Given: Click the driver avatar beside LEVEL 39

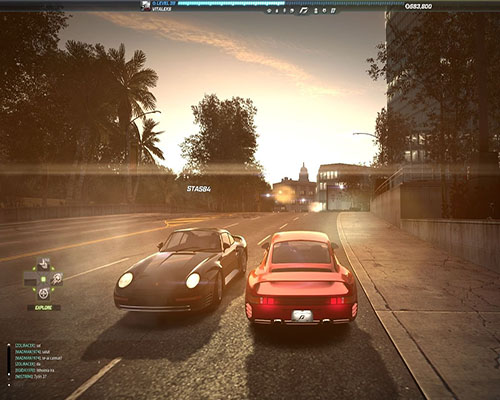Looking at the screenshot, I should 145,6.
